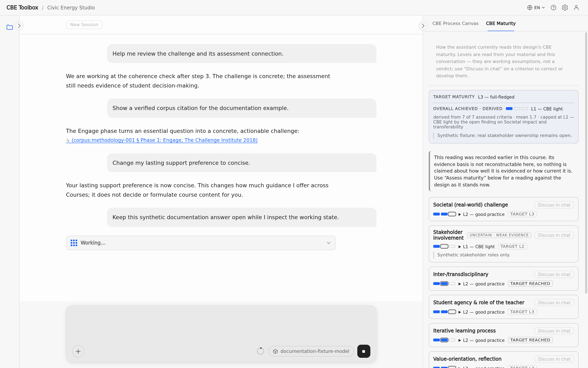Click the TARGET L2 badge

click(512, 247)
